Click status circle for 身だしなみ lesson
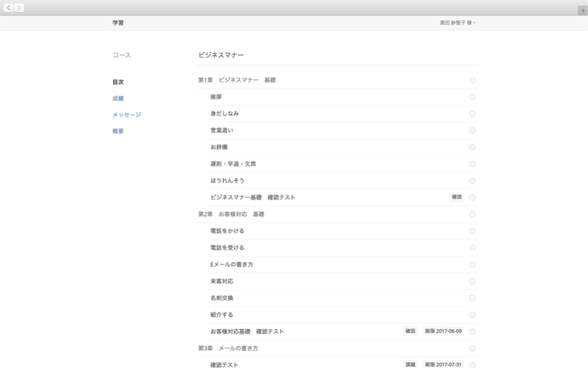 [472, 114]
